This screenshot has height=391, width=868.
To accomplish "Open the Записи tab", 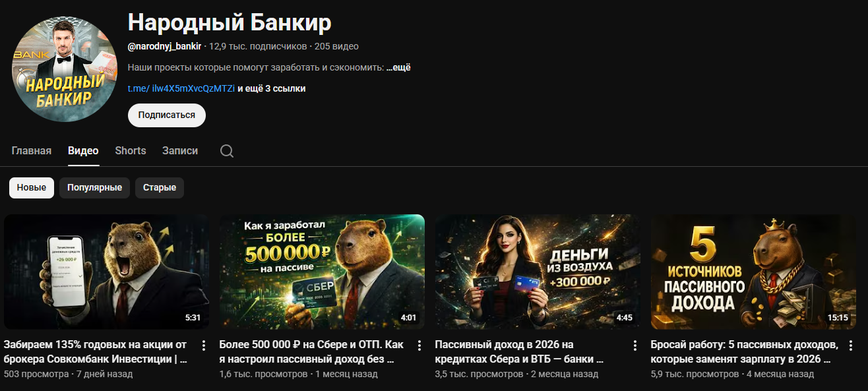I will 180,150.
